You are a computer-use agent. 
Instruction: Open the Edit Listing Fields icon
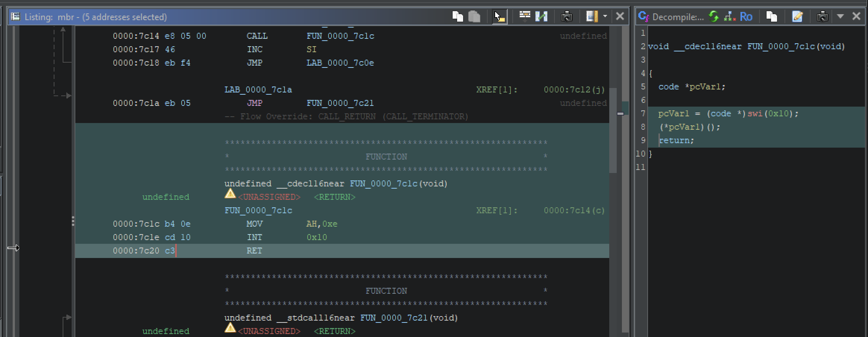point(525,16)
